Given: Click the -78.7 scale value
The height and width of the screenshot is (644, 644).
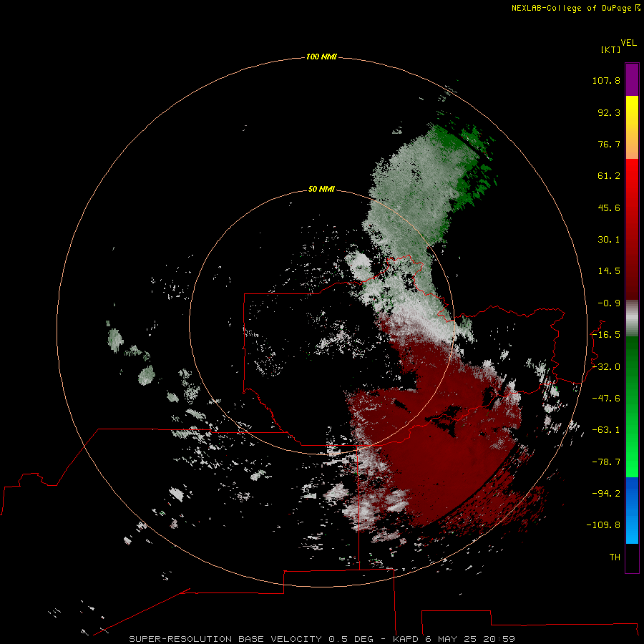Looking at the screenshot, I should tap(606, 462).
